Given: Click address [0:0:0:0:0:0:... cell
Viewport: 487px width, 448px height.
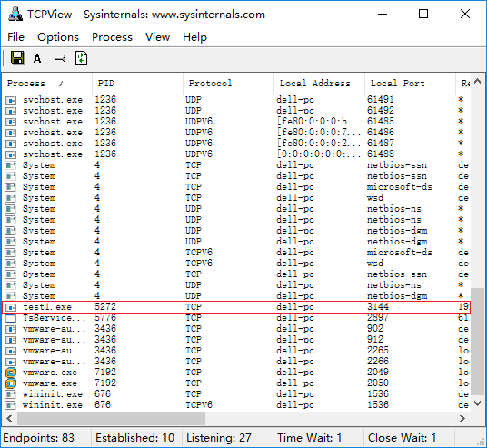Looking at the screenshot, I should 319,154.
